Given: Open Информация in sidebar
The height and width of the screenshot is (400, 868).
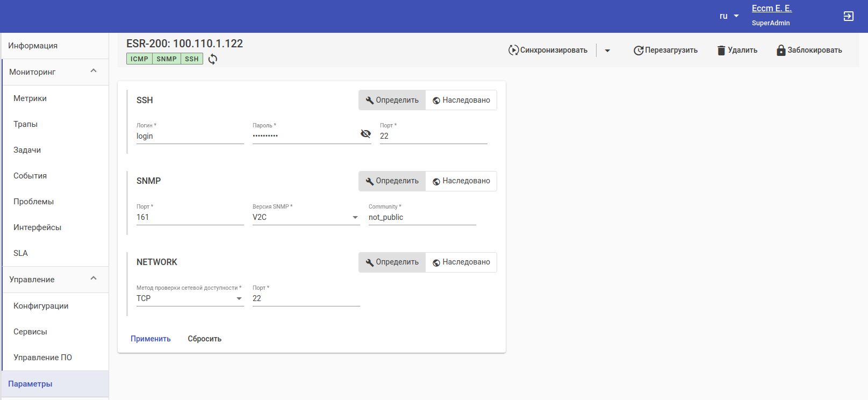Looking at the screenshot, I should [55, 46].
